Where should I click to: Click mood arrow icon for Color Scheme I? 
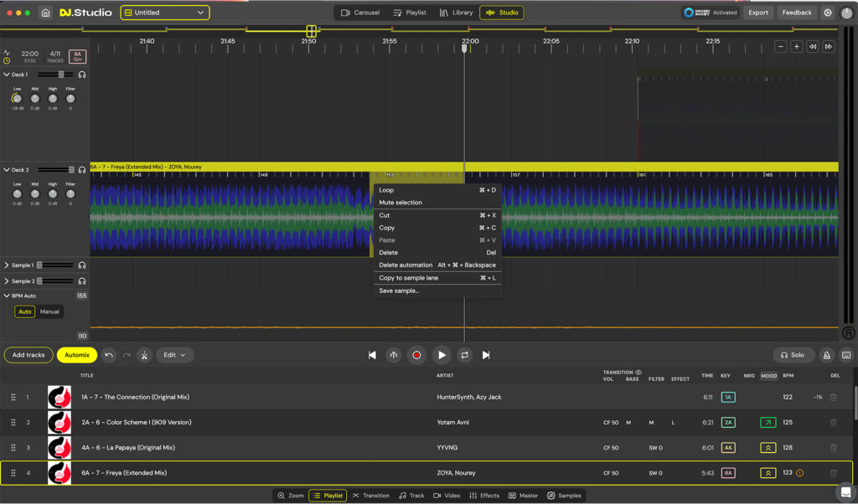768,423
